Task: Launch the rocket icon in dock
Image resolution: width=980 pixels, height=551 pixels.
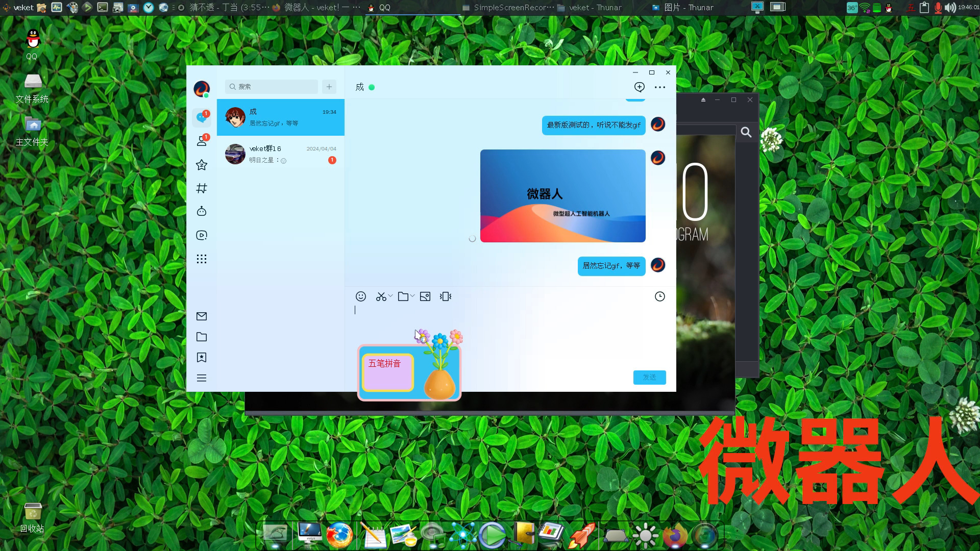Action: click(x=582, y=535)
